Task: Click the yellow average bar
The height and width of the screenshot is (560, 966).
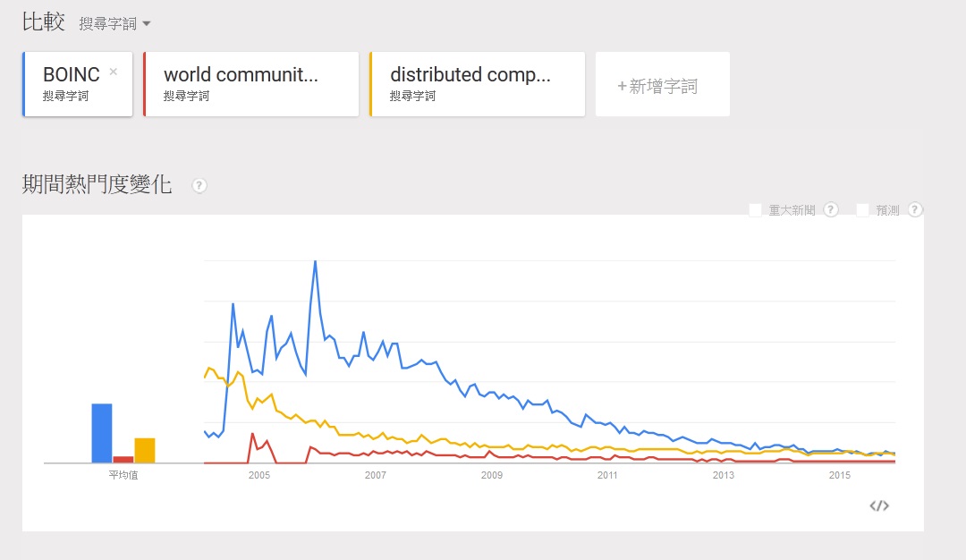Action: pyautogui.click(x=145, y=450)
